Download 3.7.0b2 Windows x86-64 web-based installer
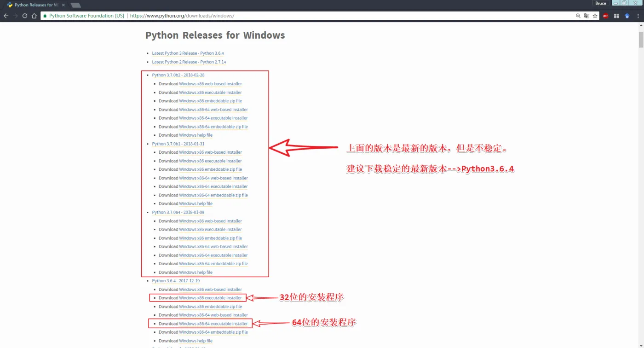The height and width of the screenshot is (348, 644). 213,110
